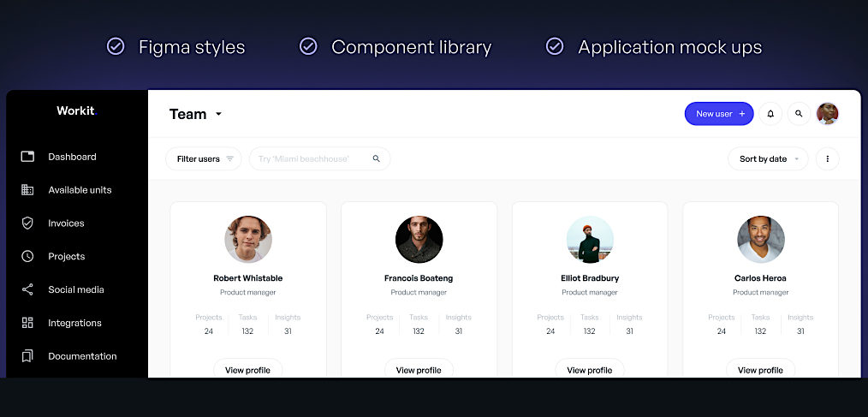Click the Component library heading text
The height and width of the screenshot is (417, 868).
point(411,47)
